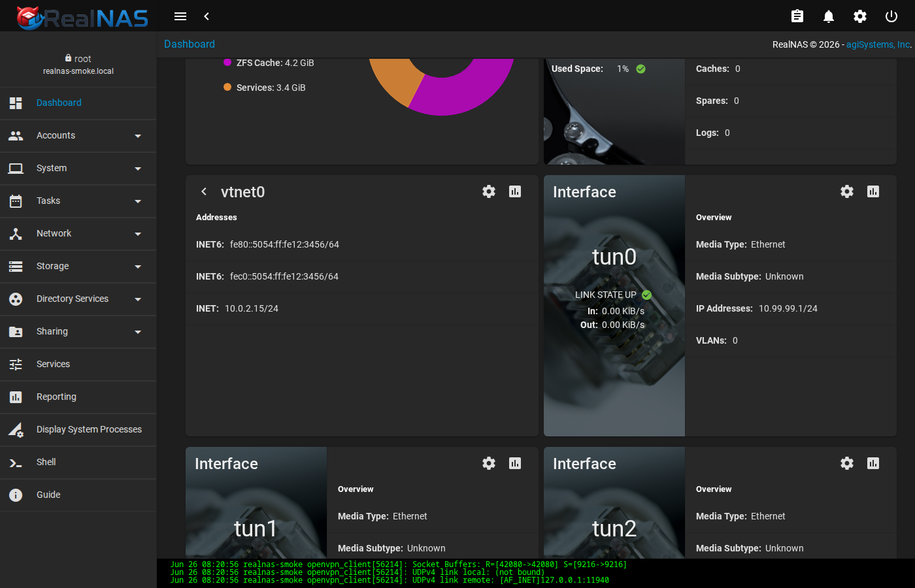Click the Services orange legend dot
915x588 pixels.
[227, 87]
